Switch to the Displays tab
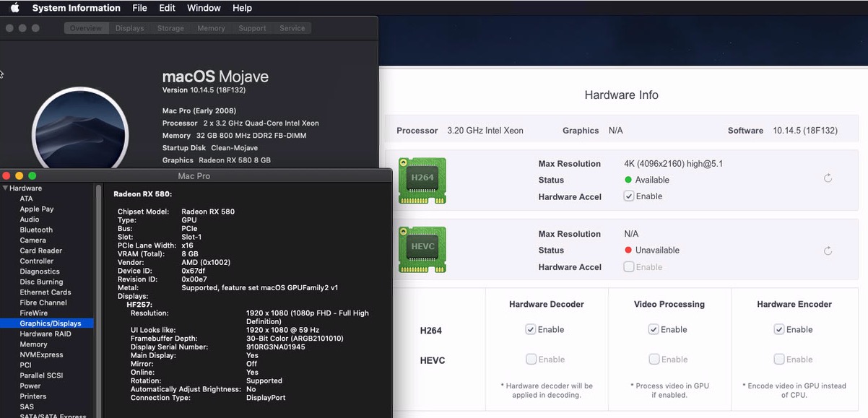The width and height of the screenshot is (868, 418). tap(130, 28)
